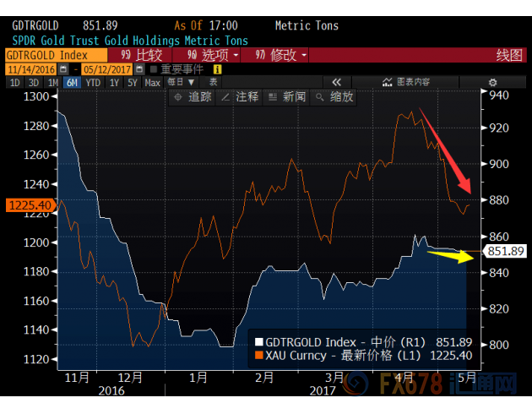532x414 pixels.
Task: Open chart settings gear icon
Action: coord(492,83)
